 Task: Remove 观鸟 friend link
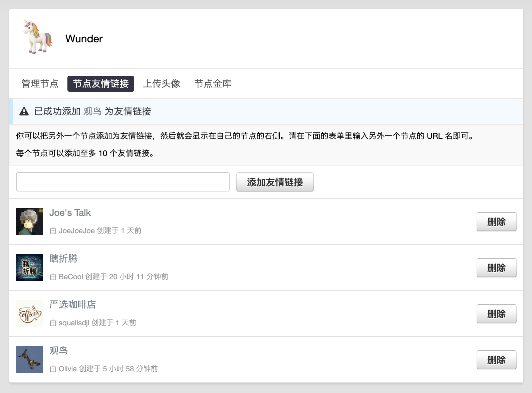[496, 360]
